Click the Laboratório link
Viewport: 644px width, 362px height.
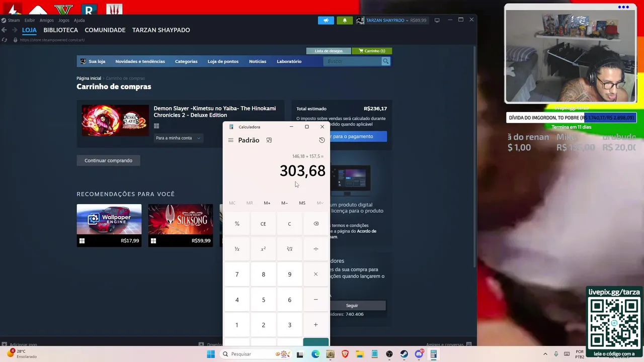289,61
